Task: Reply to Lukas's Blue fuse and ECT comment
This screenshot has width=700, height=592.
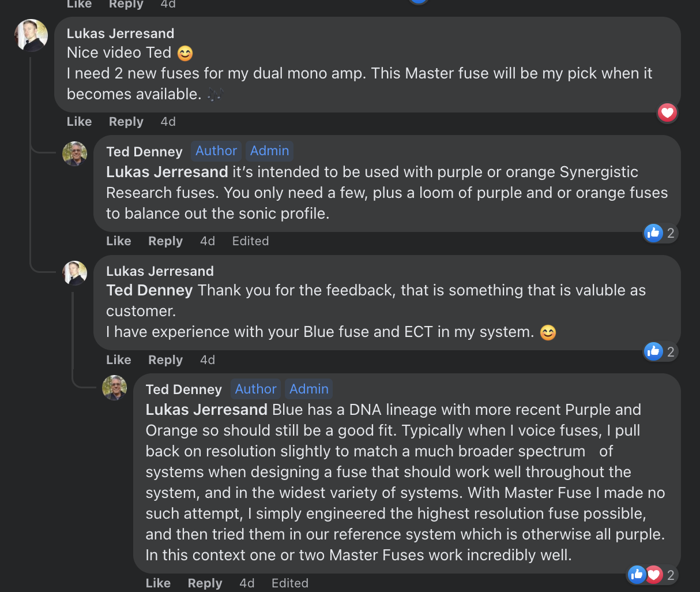Action: point(165,360)
